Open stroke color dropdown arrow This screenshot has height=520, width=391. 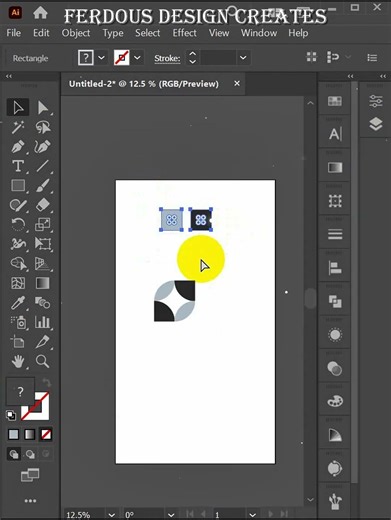pos(137,58)
